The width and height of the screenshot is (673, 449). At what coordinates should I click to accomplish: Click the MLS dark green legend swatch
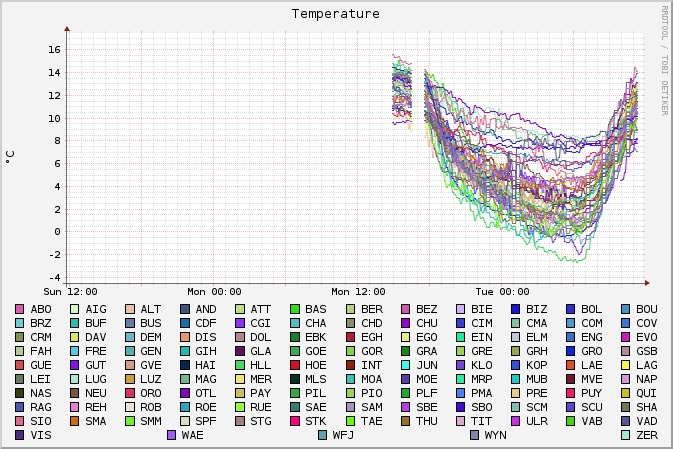(295, 379)
